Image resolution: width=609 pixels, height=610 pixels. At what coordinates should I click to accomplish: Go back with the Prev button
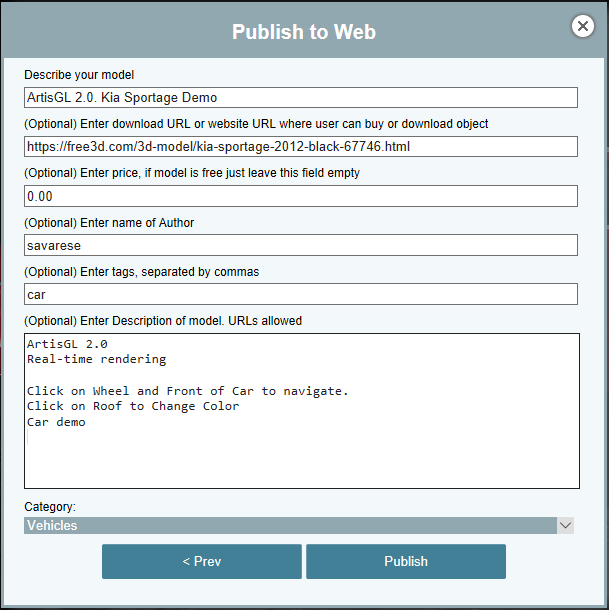(x=202, y=561)
